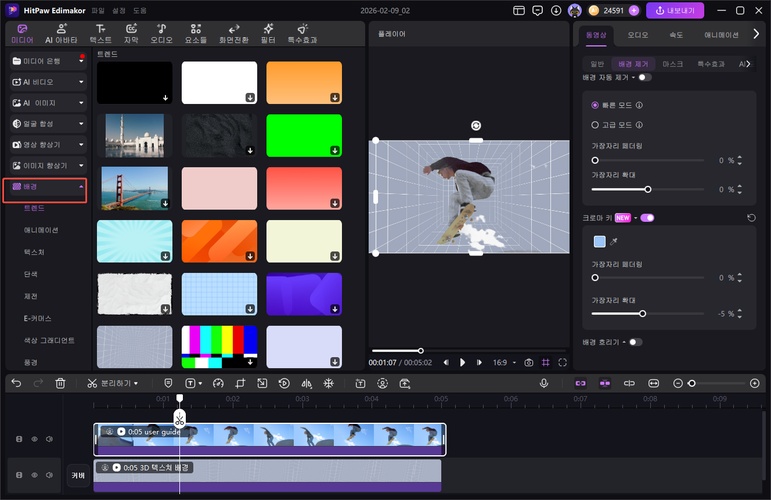Toggle the 배경 자동 제거 switch

(x=644, y=77)
